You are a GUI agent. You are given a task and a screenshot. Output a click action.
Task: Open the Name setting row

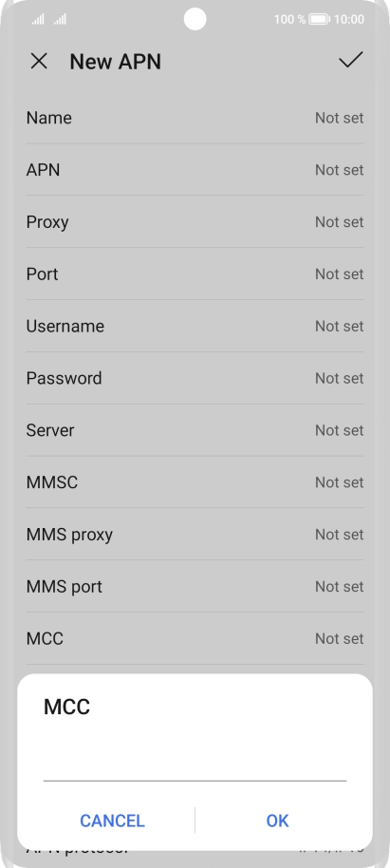(x=195, y=118)
